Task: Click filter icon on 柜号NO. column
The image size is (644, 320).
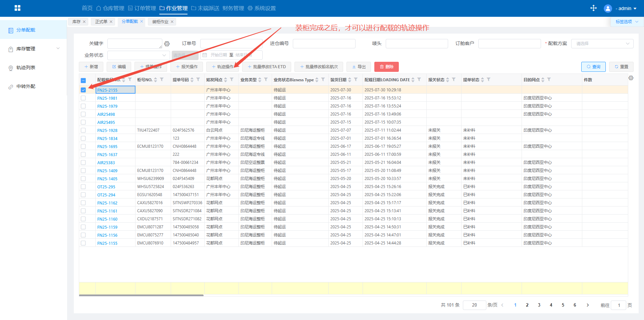Action: (162, 80)
